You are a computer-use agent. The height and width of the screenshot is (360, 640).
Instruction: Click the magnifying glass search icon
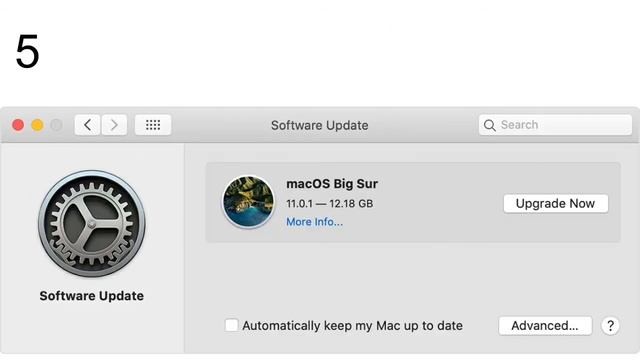[x=489, y=125]
